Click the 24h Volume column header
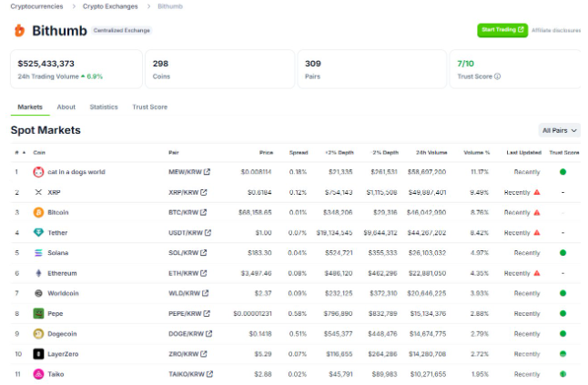Image resolution: width=588 pixels, height=385 pixels. [x=431, y=153]
